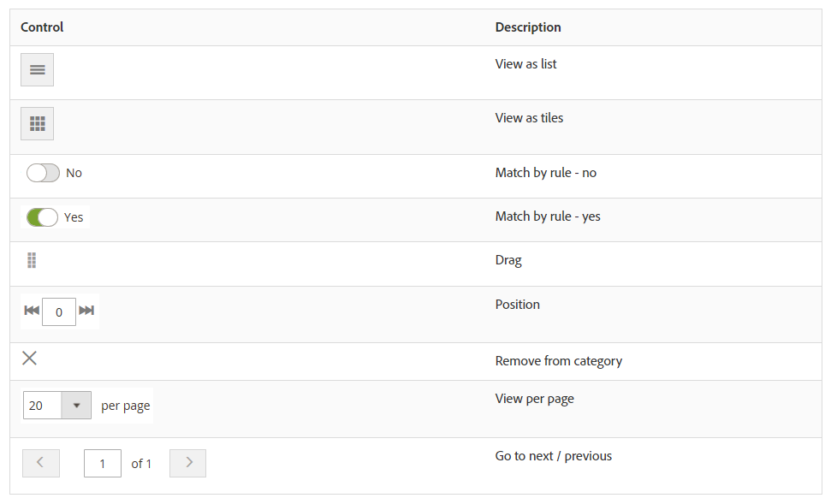Switch to View as tiles layout
Screen dimensions: 831x504
point(37,123)
